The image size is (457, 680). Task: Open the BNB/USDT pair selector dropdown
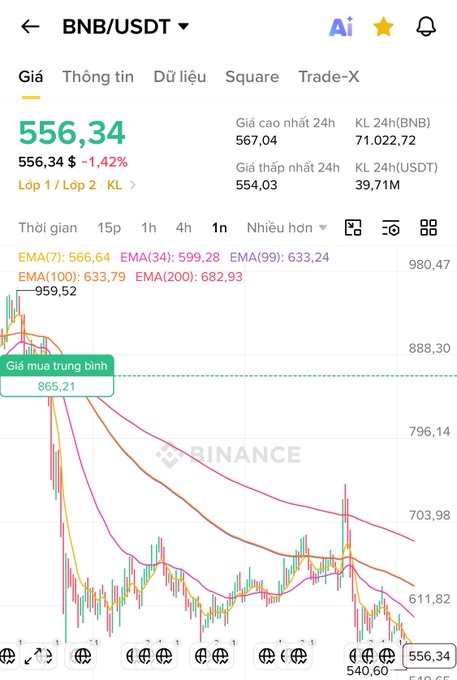[126, 27]
